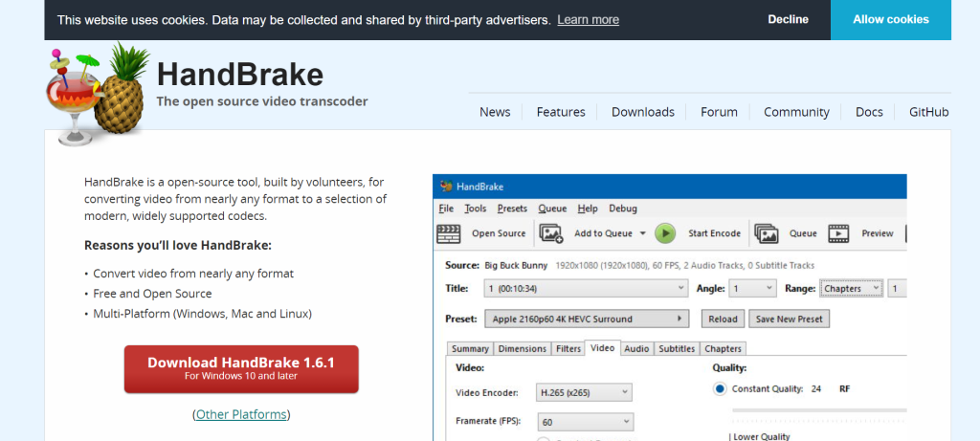Click the green Start Encode play icon
980x441 pixels.
[666, 233]
